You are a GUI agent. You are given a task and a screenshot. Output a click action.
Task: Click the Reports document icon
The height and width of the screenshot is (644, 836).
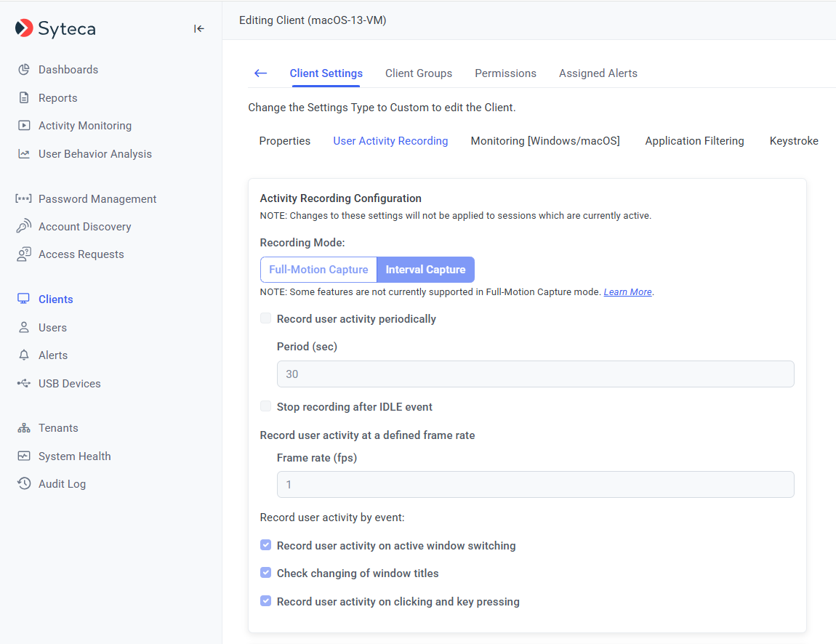[24, 98]
